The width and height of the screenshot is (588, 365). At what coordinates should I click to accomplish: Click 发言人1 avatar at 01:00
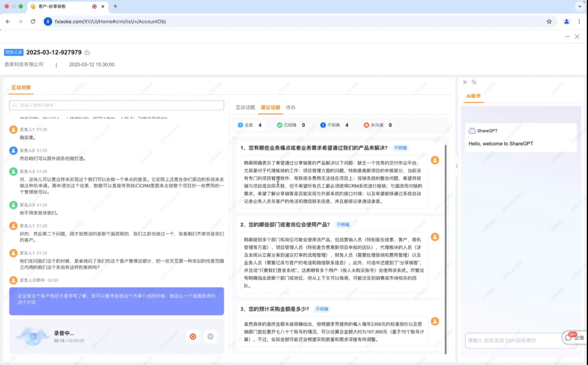click(13, 129)
